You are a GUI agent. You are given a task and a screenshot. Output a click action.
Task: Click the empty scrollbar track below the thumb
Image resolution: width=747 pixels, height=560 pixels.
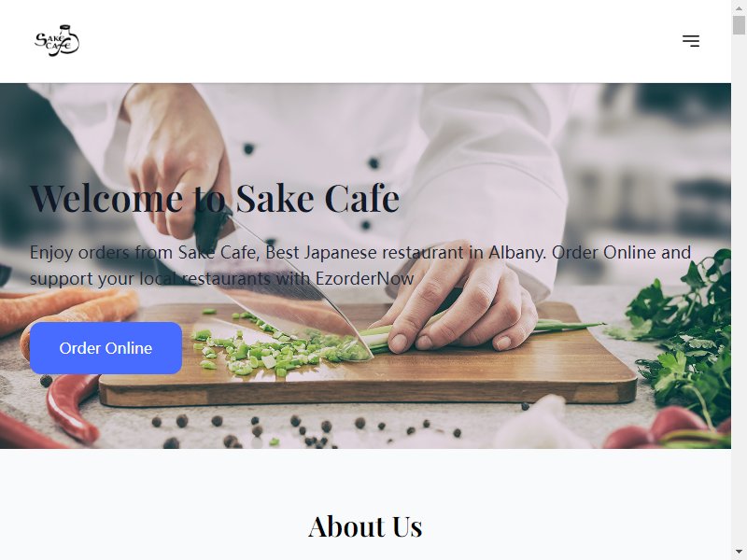click(x=739, y=286)
